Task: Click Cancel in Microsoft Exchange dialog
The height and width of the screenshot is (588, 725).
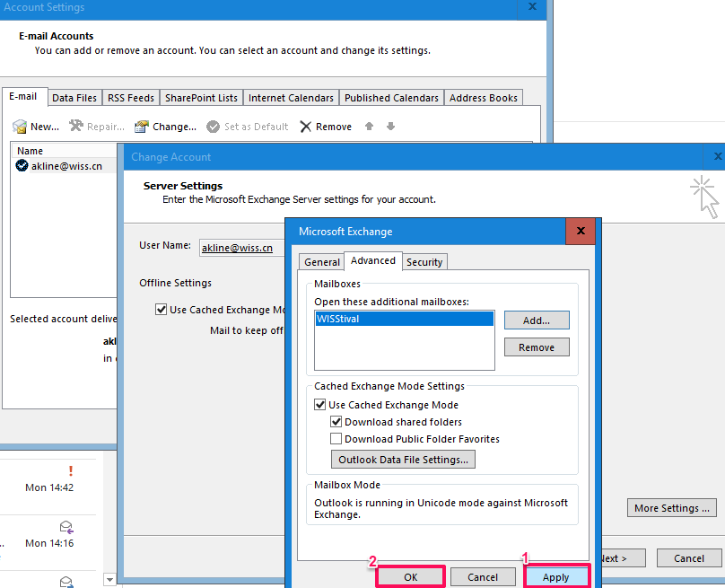Action: click(483, 577)
